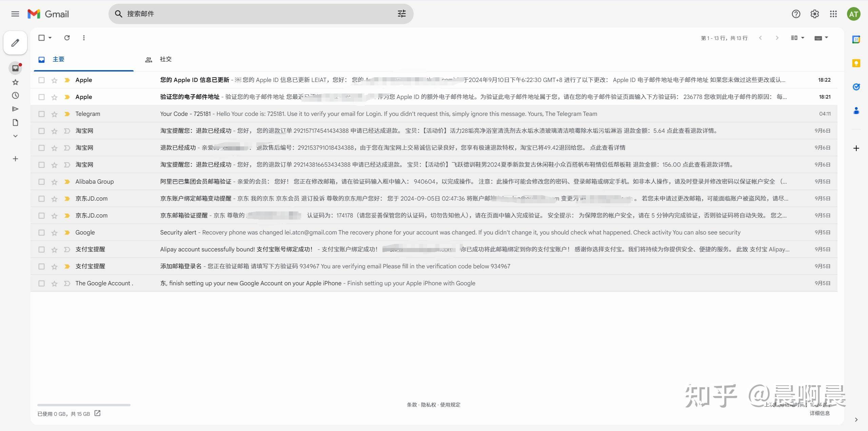Star the Alibaba Group email
Viewport: 868px width, 431px height.
[x=54, y=182]
